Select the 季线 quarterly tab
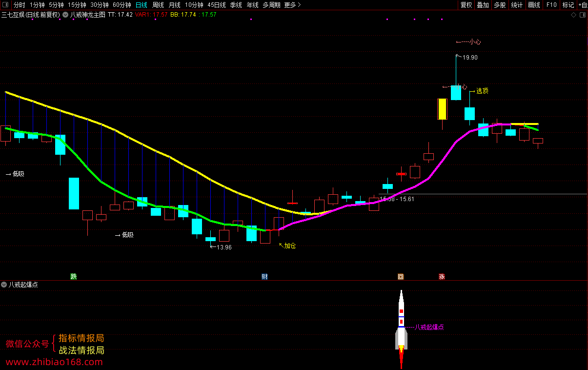Image resolution: width=588 pixels, height=370 pixels. tap(236, 5)
